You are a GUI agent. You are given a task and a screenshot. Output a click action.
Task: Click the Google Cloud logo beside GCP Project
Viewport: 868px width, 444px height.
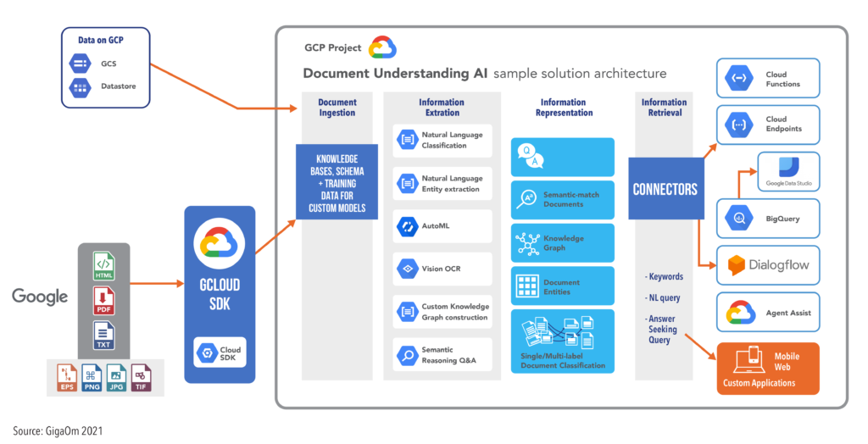click(x=382, y=47)
